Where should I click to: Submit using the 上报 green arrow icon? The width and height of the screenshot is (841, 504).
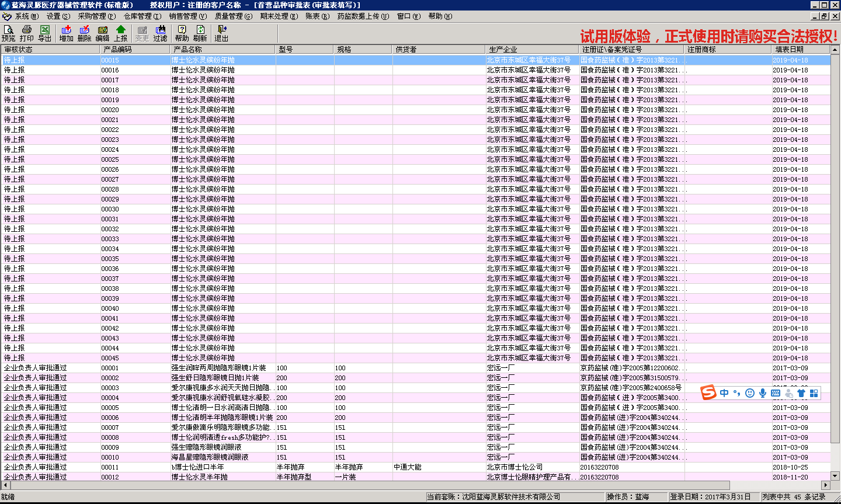(x=121, y=33)
